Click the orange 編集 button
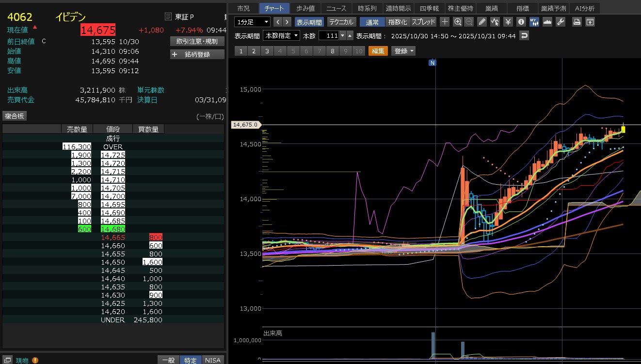This screenshot has height=364, width=641. [378, 51]
